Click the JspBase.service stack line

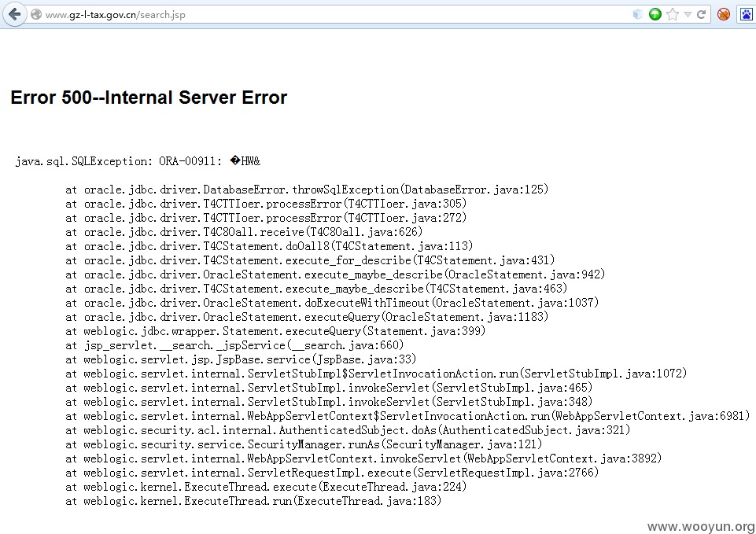[241, 359]
